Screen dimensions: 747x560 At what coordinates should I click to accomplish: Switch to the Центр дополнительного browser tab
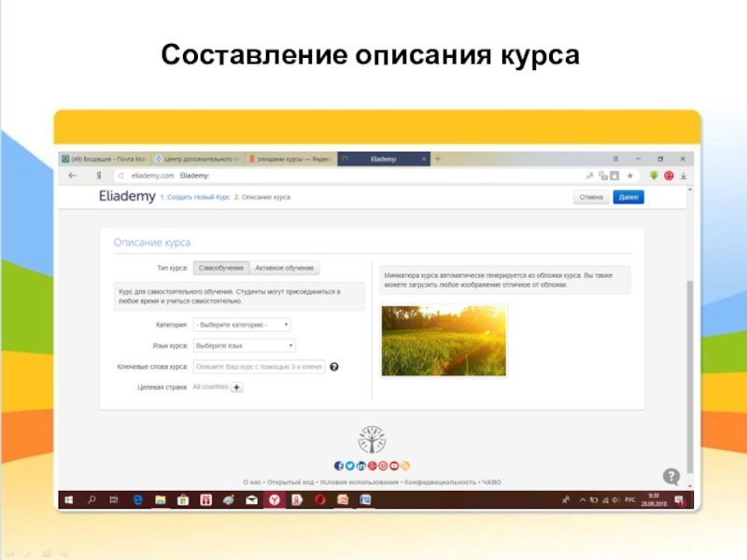[x=197, y=160]
